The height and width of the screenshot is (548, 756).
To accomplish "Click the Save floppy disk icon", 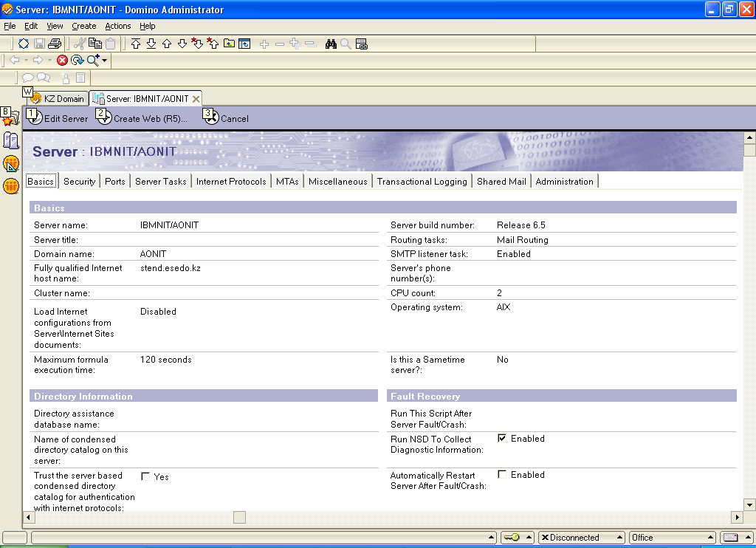I will 40,44.
